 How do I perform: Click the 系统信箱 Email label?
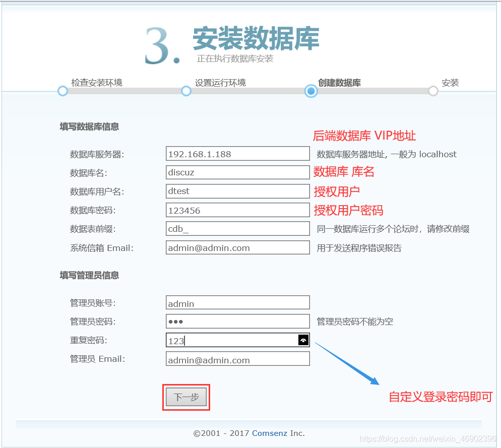tap(102, 248)
